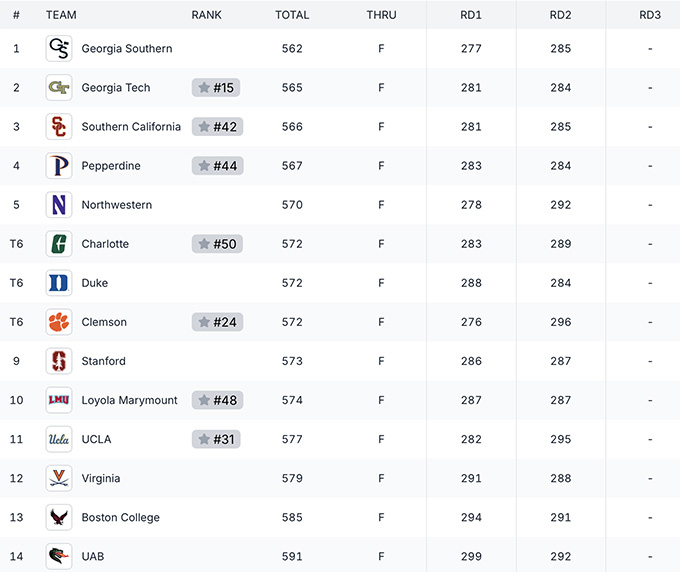Open the Virginia team link

pos(101,478)
